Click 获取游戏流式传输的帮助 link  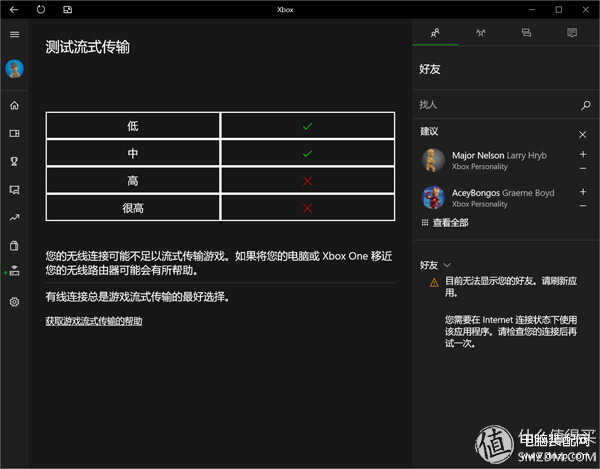[x=94, y=321]
